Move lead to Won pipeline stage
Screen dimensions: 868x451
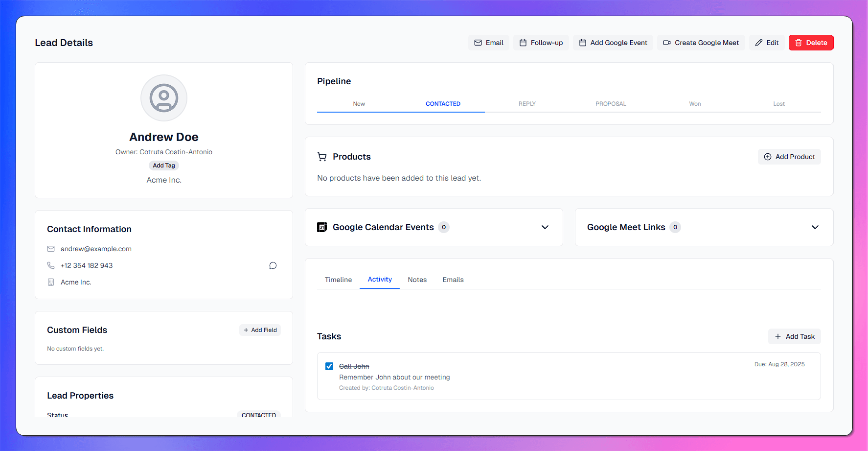[x=695, y=104]
